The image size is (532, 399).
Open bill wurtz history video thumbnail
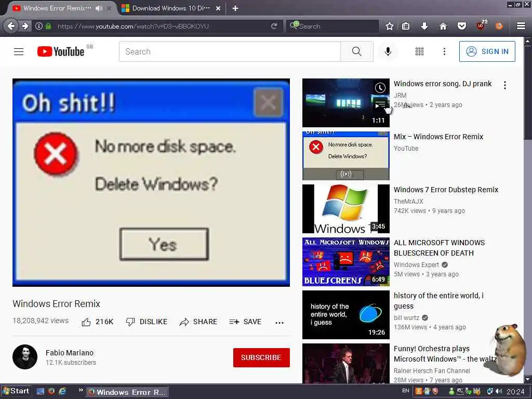345,314
